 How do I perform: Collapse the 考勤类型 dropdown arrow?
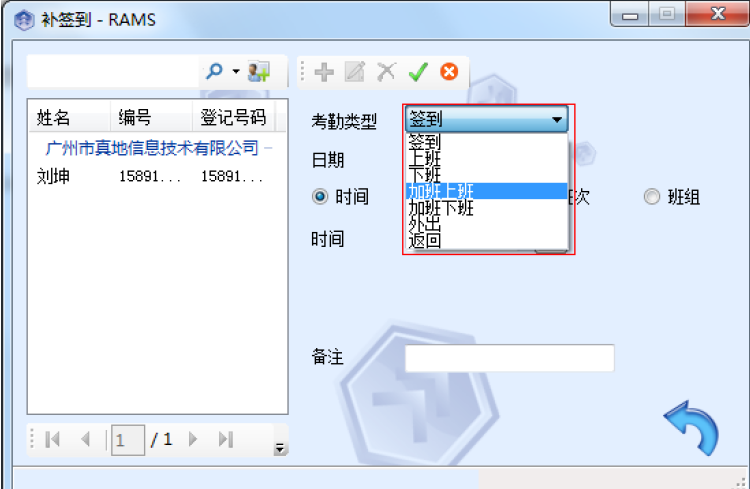coord(556,120)
